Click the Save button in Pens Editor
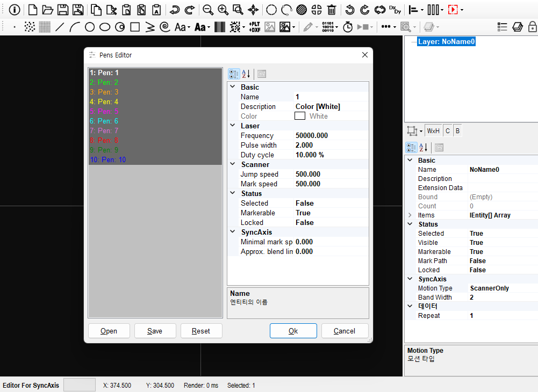The image size is (538, 392). [x=155, y=331]
